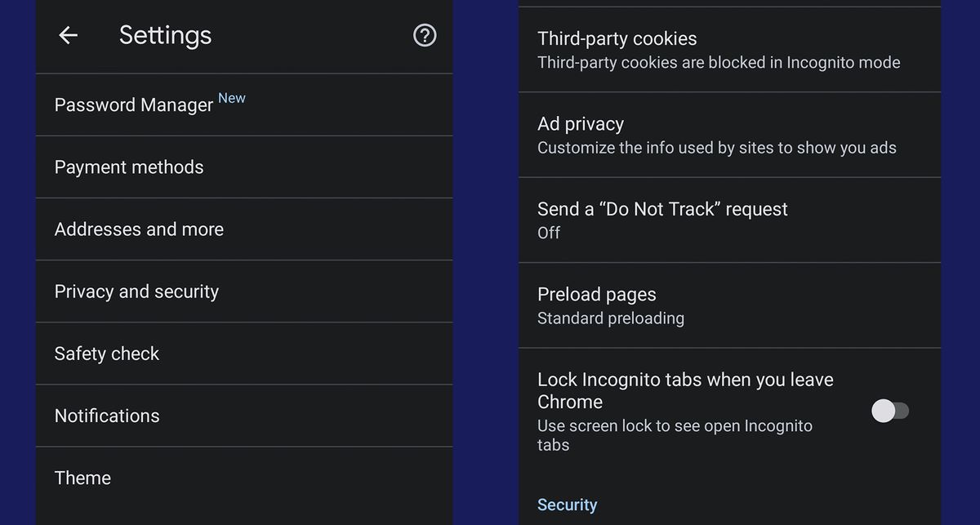Image resolution: width=980 pixels, height=525 pixels.
Task: Enable the Do Not Track request
Action: (x=661, y=209)
